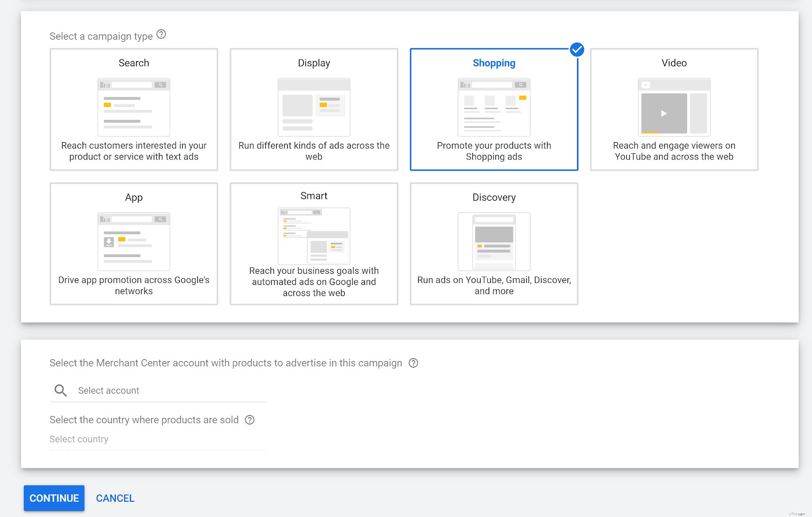
Task: Open the Select account field
Action: [152, 391]
